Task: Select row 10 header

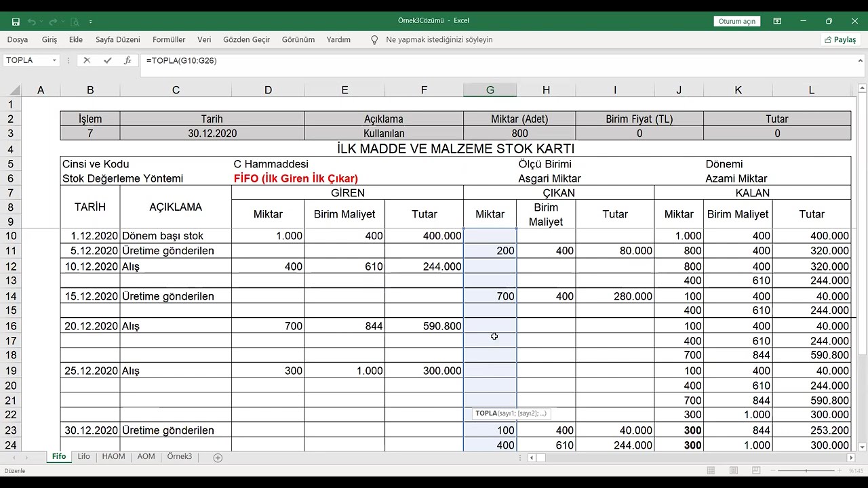Action: (10, 236)
